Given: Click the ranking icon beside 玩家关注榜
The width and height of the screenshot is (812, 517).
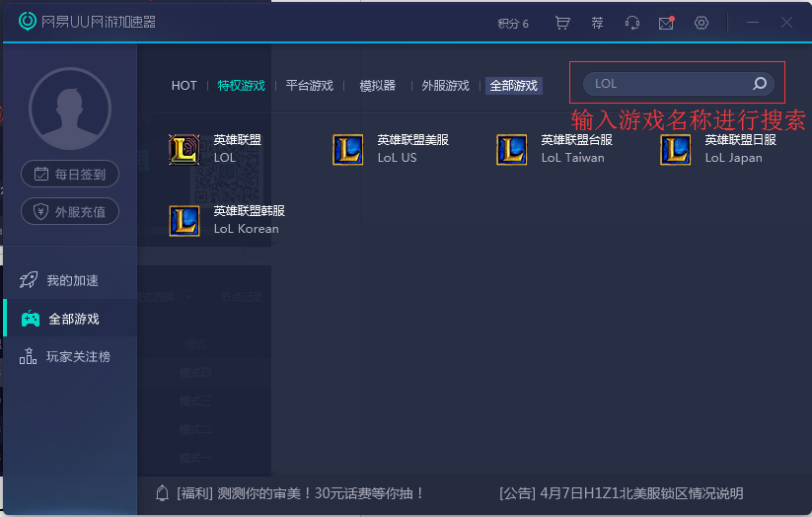Looking at the screenshot, I should [28, 356].
